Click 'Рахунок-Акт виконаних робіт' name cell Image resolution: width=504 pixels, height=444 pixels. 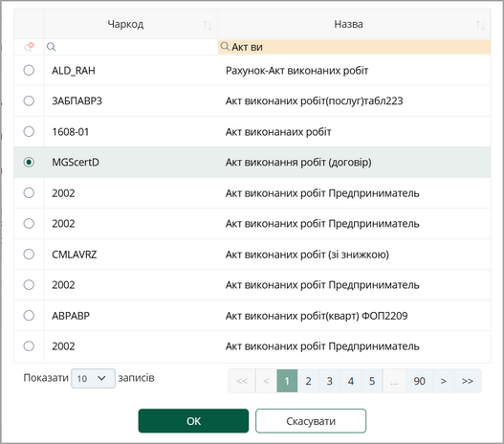pos(354,71)
